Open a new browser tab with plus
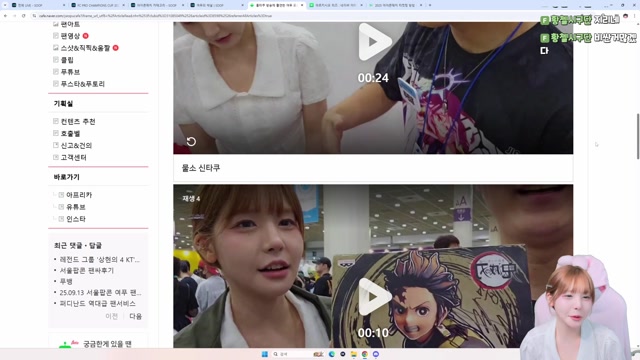The width and height of the screenshot is (640, 360). click(430, 5)
